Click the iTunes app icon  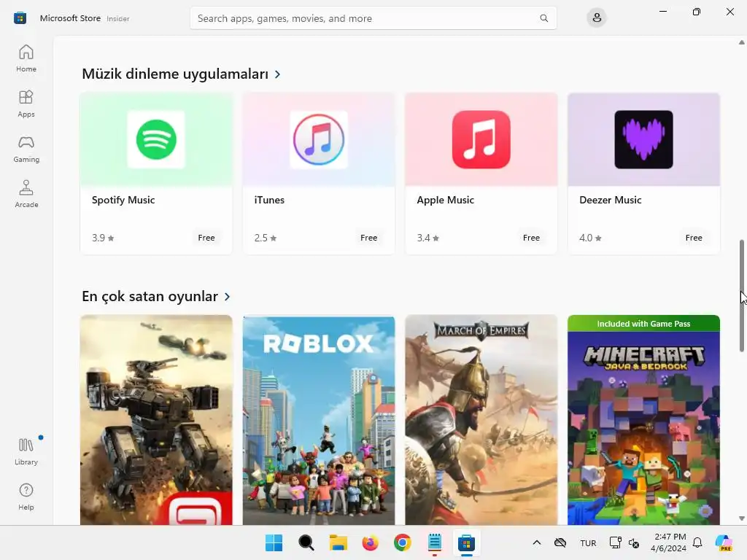pos(319,139)
